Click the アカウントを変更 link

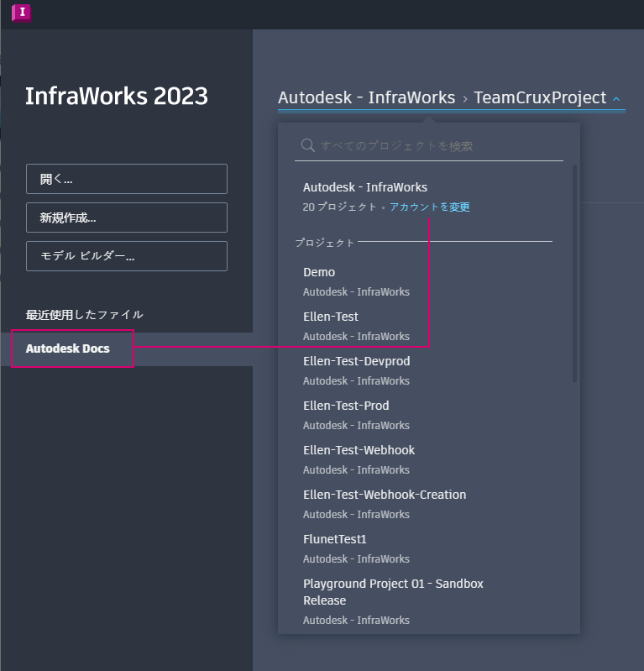pyautogui.click(x=429, y=207)
